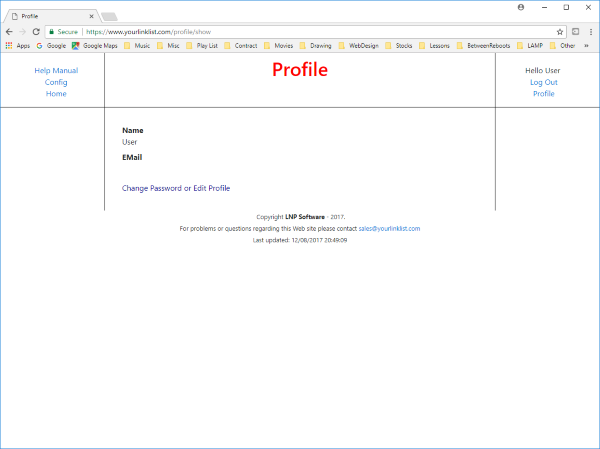Image resolution: width=600 pixels, height=449 pixels.
Task: Click the Chrome user account icon
Action: click(522, 7)
